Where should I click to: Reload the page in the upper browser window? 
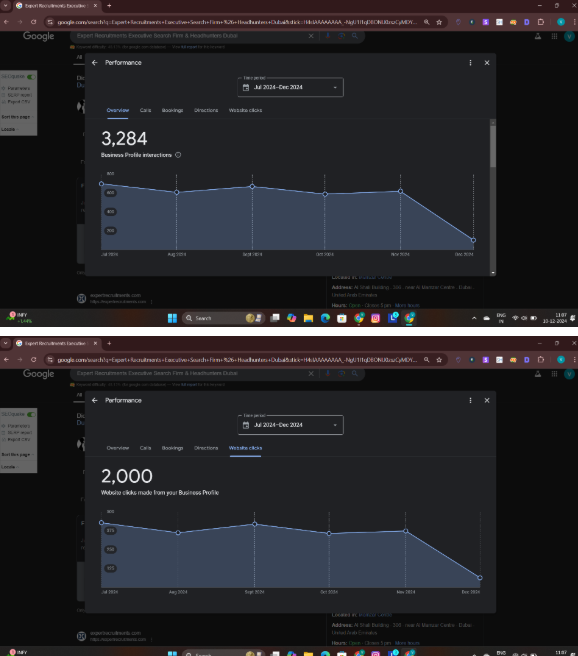(x=33, y=22)
